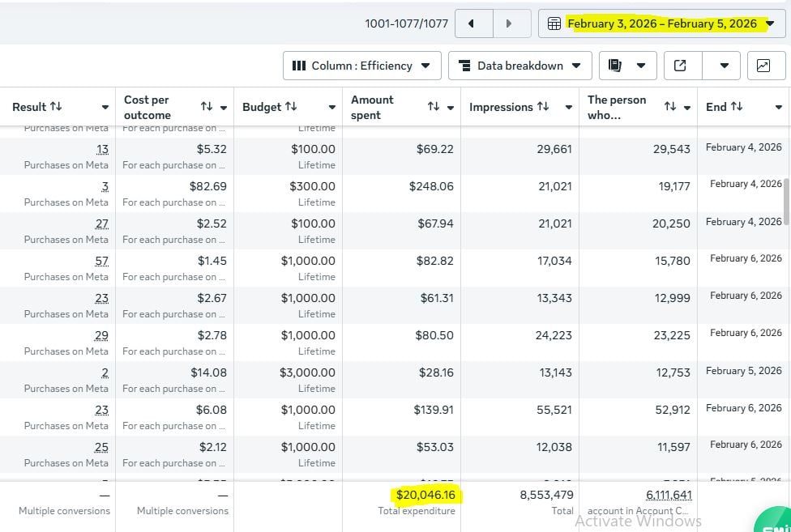Open Impressions column menu arrow
The image size is (791, 532).
point(569,108)
